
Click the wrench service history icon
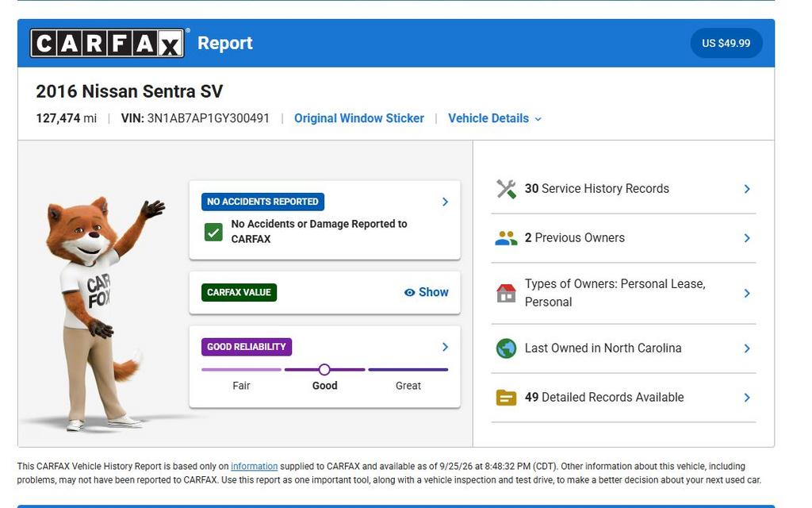coord(506,189)
